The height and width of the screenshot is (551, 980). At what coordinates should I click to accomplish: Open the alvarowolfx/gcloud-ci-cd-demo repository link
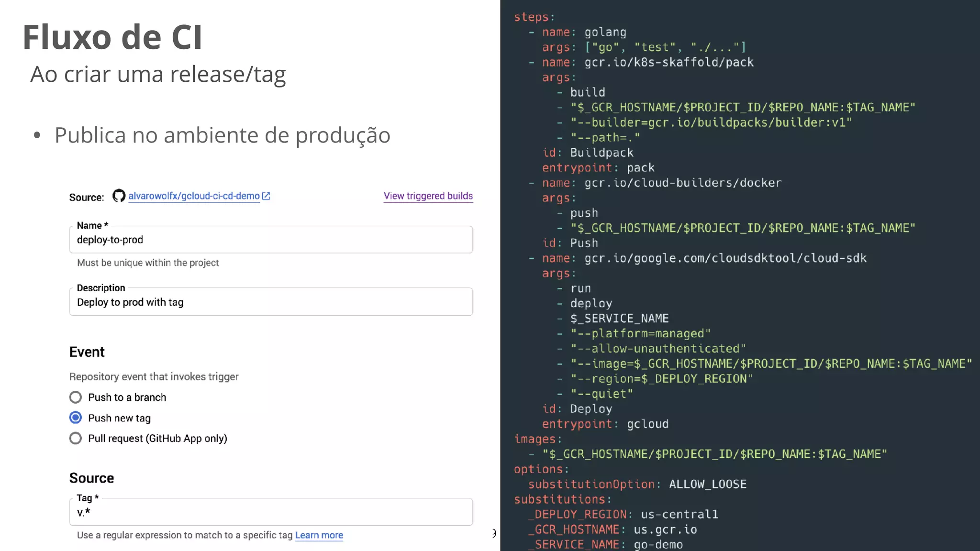[194, 196]
